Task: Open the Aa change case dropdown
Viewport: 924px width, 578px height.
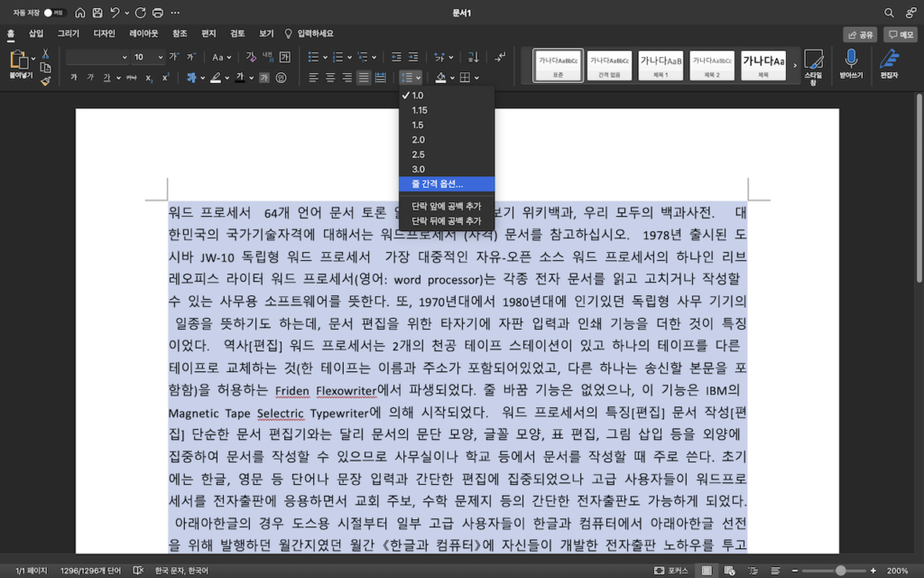Action: (222, 57)
